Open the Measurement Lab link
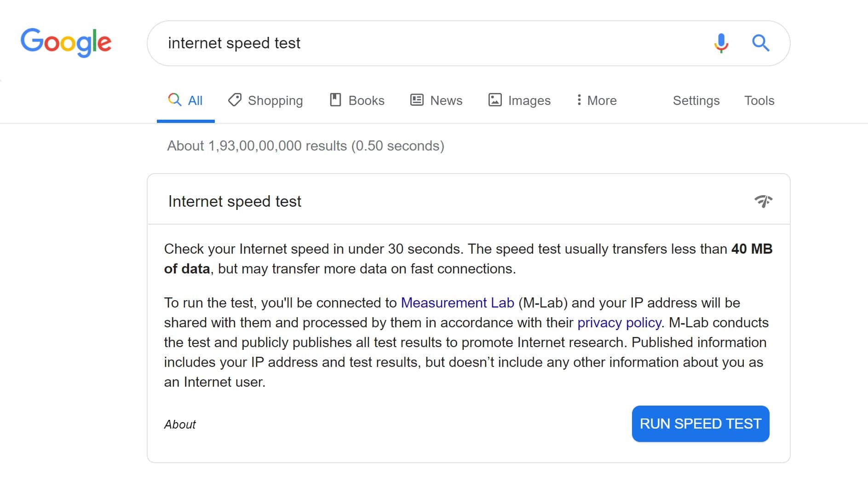868x482 pixels. click(x=457, y=302)
